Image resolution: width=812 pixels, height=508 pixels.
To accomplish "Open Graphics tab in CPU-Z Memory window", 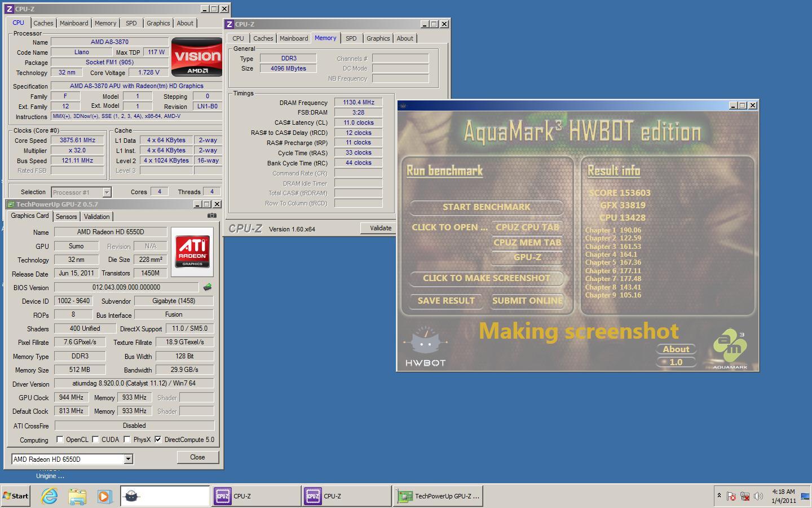I will point(378,38).
